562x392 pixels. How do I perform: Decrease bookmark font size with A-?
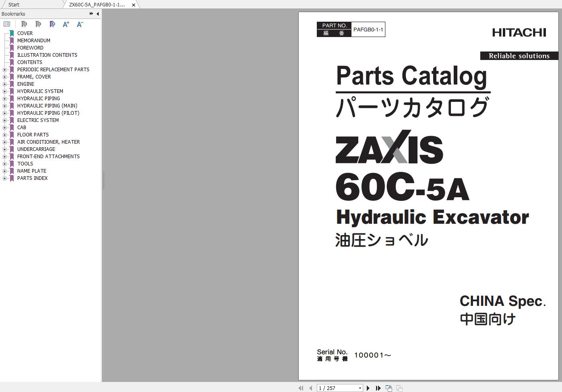[x=80, y=24]
